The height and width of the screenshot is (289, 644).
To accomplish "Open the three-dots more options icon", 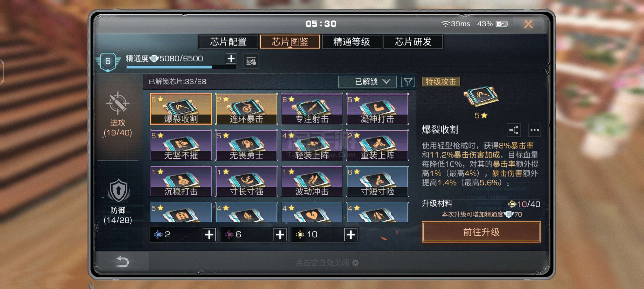I will [534, 130].
